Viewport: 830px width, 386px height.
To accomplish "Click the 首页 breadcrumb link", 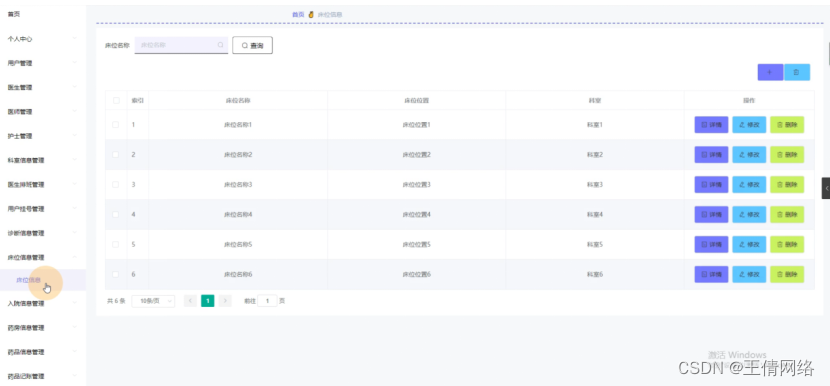I will (298, 15).
